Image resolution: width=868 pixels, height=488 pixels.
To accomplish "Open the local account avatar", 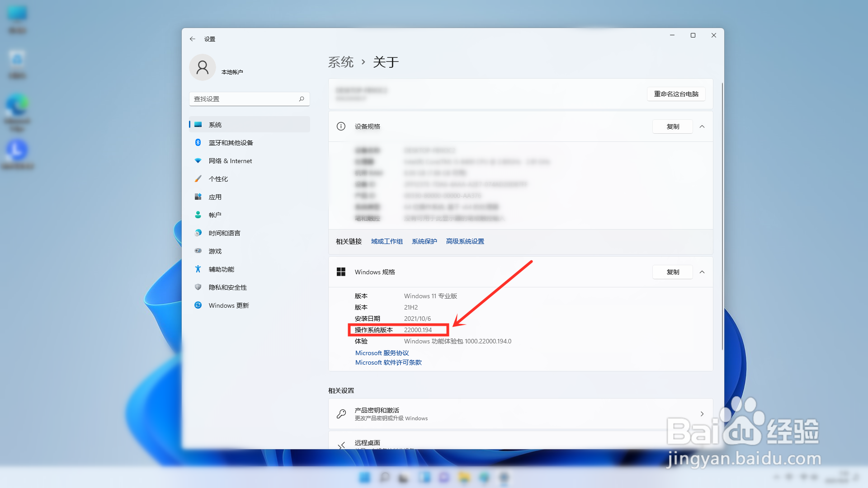I will (203, 68).
